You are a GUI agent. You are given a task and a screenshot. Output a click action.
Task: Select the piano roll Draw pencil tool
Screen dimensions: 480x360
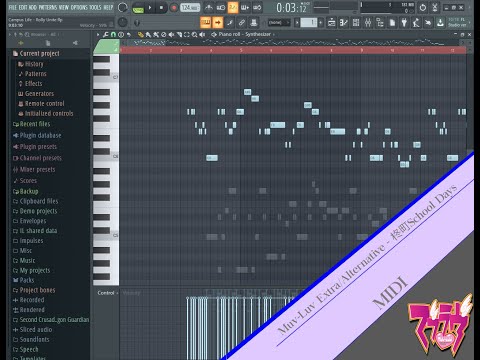tap(141, 34)
